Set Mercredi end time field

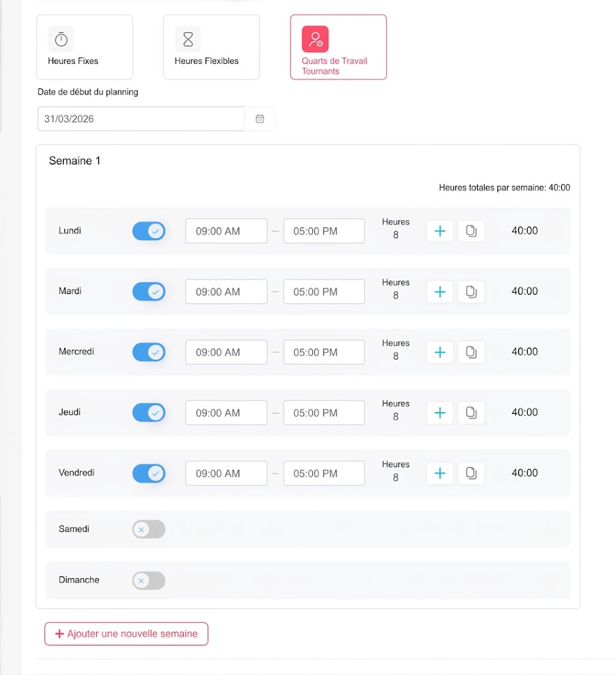(x=324, y=352)
